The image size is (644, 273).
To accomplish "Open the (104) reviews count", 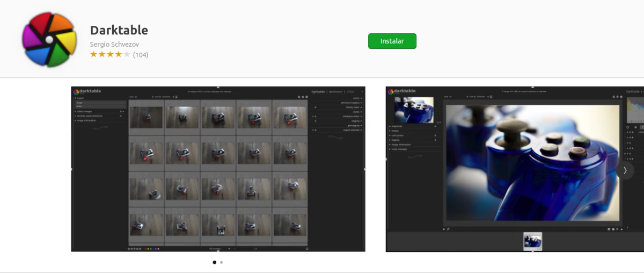I will coord(141,55).
